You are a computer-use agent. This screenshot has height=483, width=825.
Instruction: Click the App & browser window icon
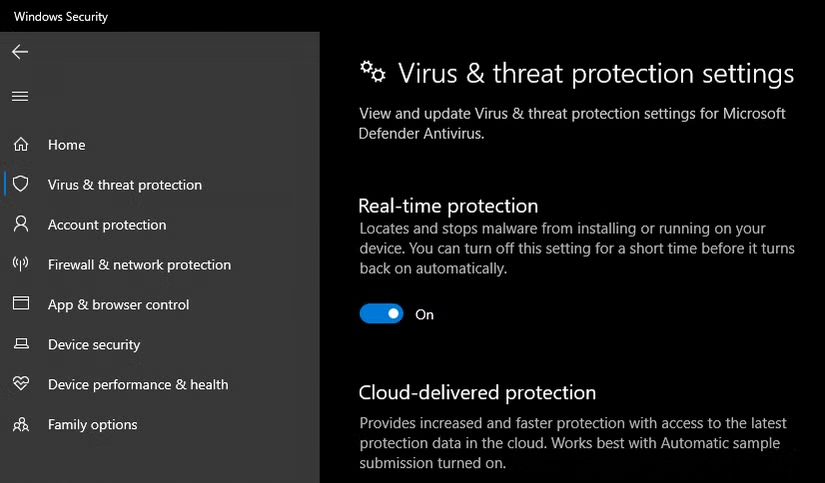[20, 305]
